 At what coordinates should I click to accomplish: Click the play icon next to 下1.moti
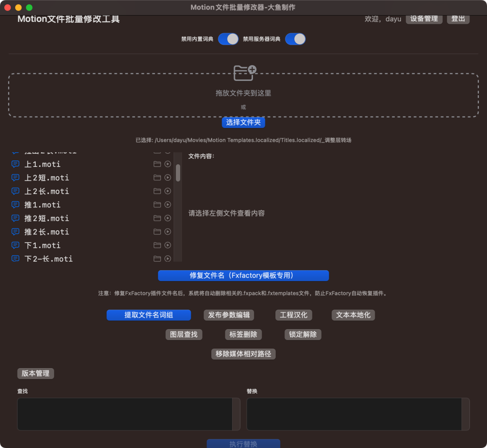tap(167, 245)
